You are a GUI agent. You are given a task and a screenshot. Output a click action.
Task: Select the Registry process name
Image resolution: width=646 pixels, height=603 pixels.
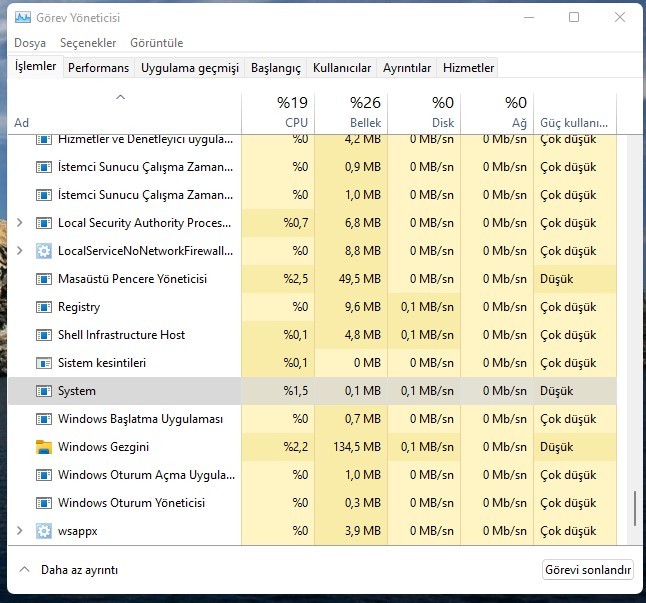click(x=79, y=307)
